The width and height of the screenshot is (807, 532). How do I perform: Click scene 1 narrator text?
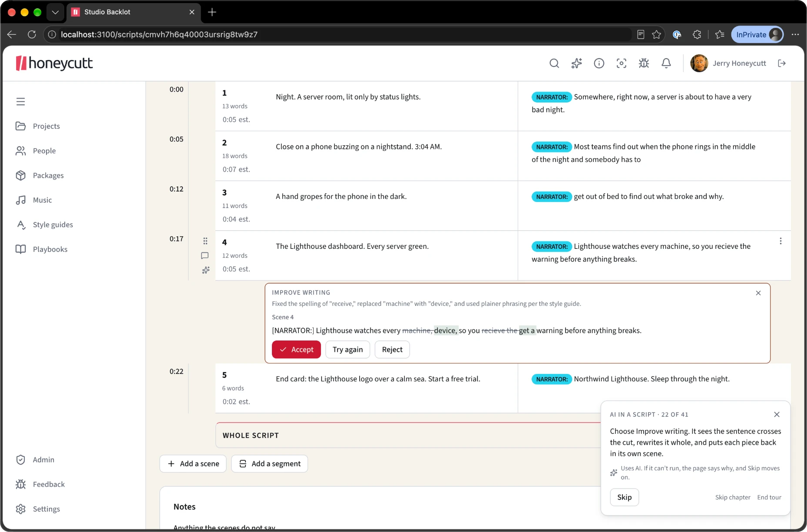point(642,103)
